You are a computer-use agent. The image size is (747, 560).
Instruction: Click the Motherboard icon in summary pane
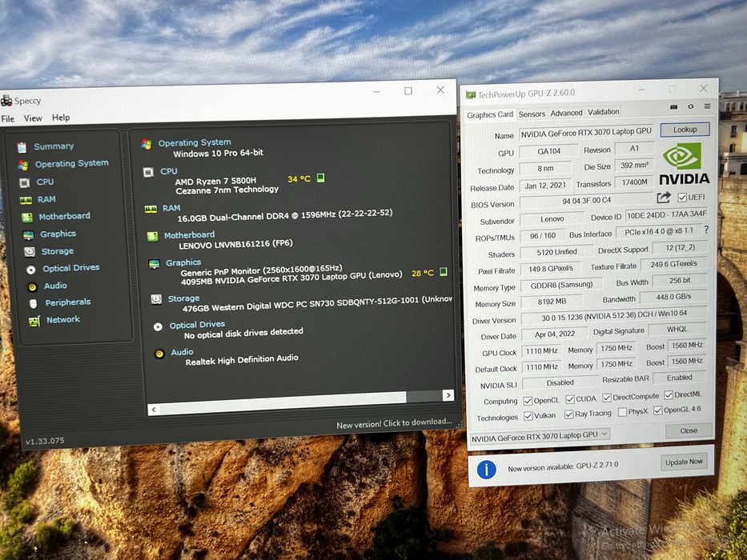tap(152, 236)
